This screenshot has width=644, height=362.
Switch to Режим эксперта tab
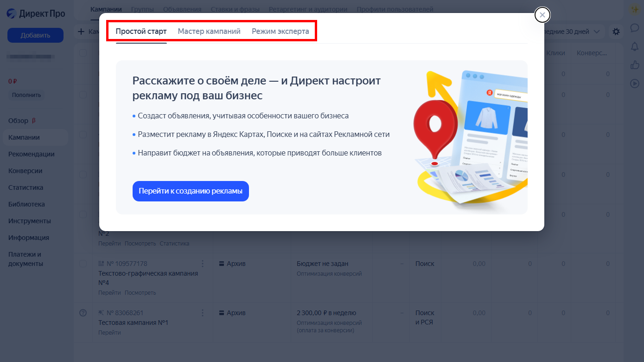281,32
